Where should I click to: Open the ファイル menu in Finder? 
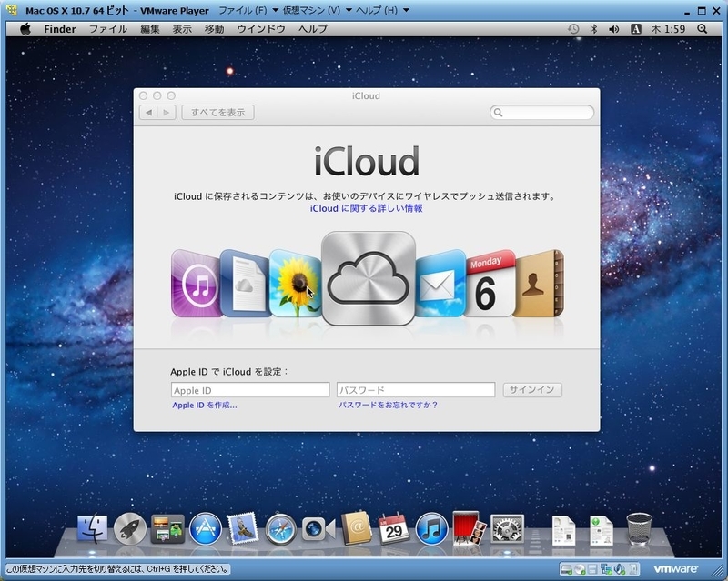click(108, 29)
